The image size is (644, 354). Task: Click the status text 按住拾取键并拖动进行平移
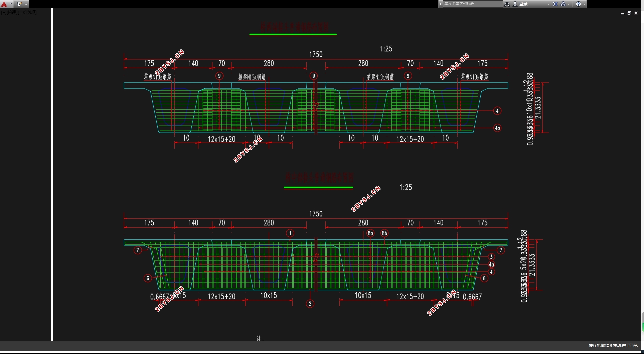click(x=614, y=346)
